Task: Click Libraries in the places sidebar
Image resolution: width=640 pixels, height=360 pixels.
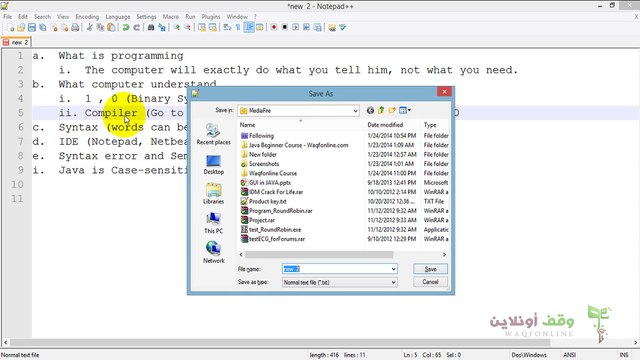Action: pyautogui.click(x=213, y=194)
